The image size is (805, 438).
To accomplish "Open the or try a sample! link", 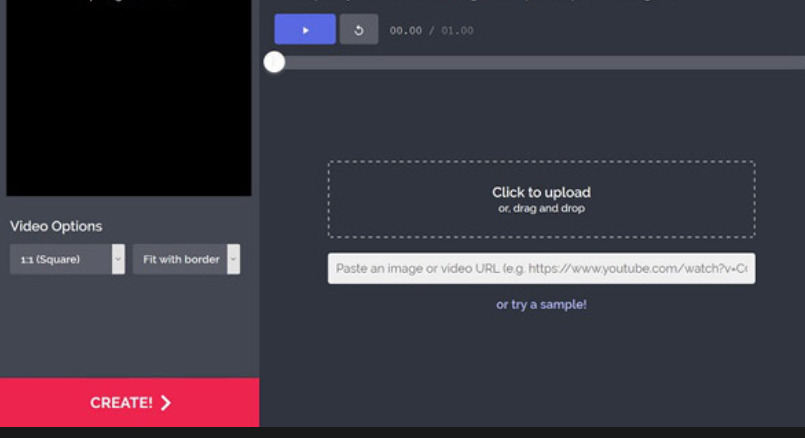I will [x=542, y=304].
